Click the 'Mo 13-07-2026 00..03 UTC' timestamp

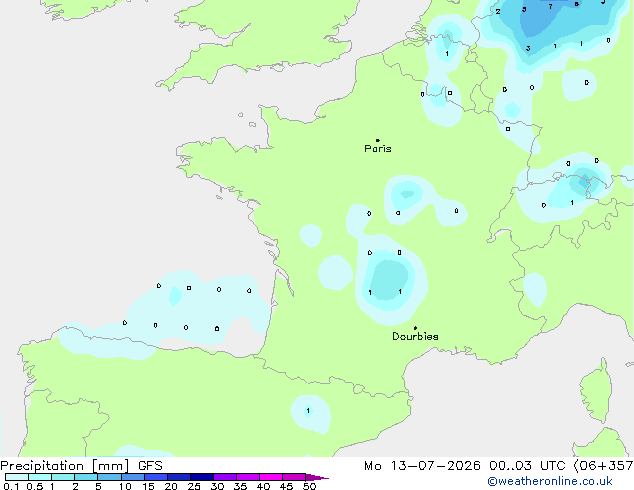tap(465, 466)
